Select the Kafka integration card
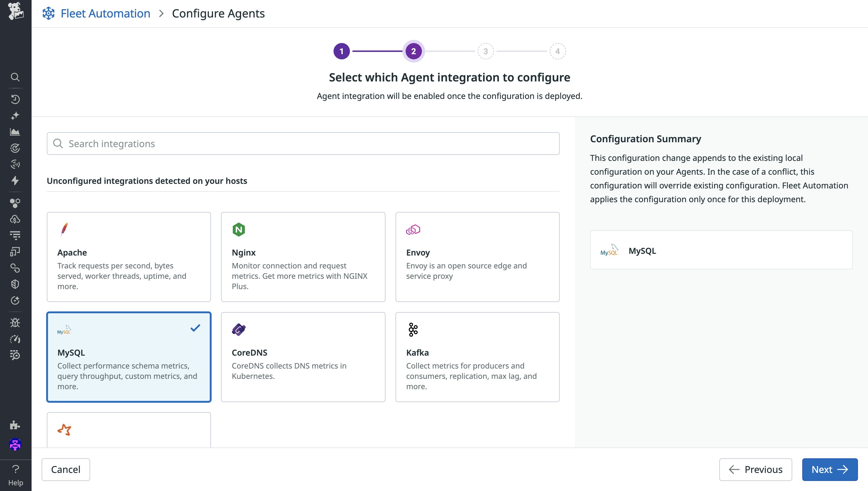The width and height of the screenshot is (868, 491). pos(477,357)
